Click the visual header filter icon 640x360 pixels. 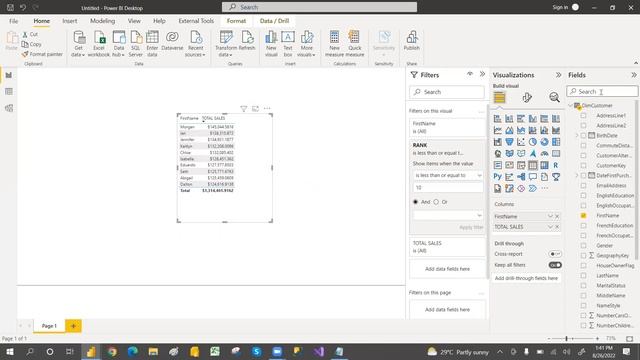pyautogui.click(x=244, y=109)
